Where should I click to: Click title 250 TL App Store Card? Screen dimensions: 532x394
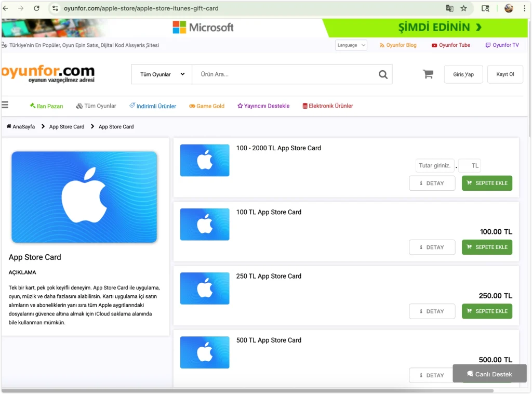pos(269,276)
